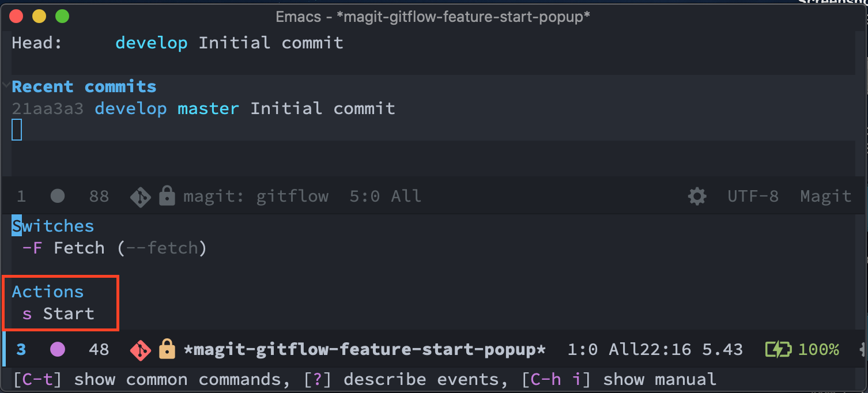
Task: Open the settings gear icon in modeline
Action: pos(697,197)
